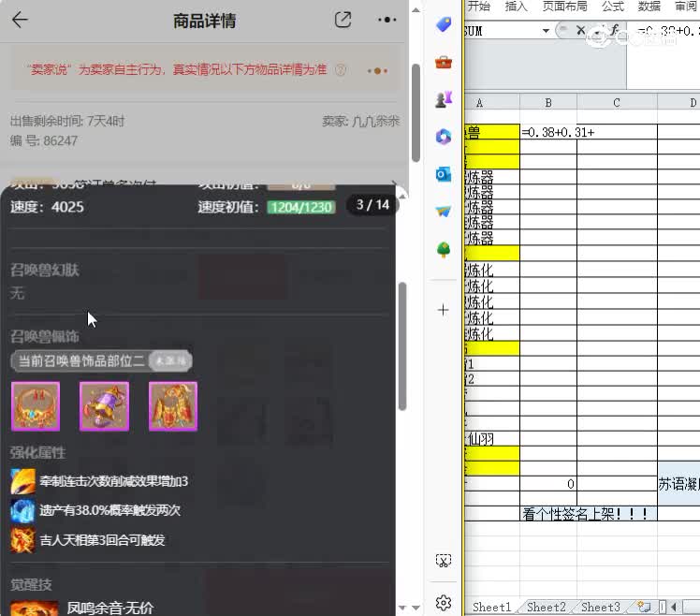Open the 插入 ribbon tab
This screenshot has width=700, height=616.
pyautogui.click(x=516, y=7)
